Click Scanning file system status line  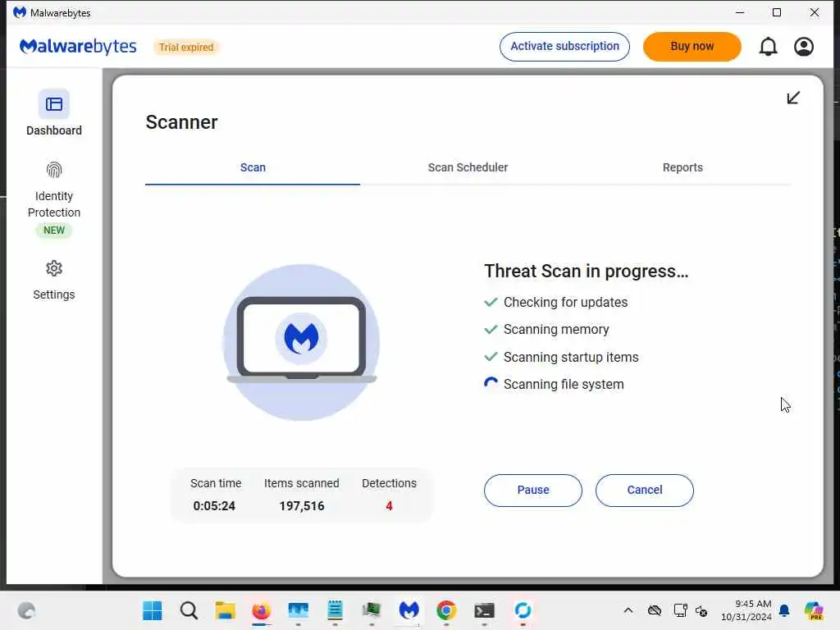click(x=554, y=384)
